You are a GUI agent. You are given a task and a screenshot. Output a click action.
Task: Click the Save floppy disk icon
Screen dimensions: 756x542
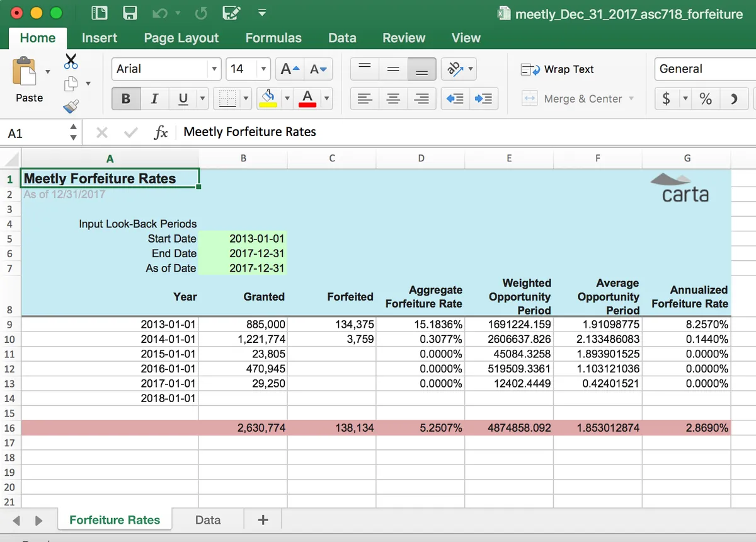point(130,13)
